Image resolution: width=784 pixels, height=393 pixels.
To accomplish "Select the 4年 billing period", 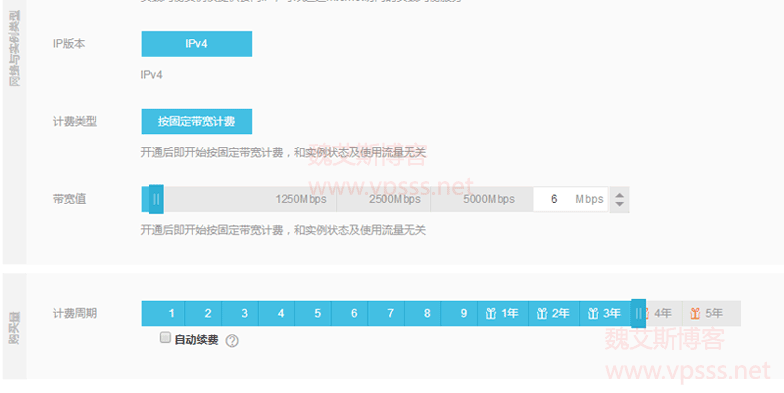I will [664, 314].
